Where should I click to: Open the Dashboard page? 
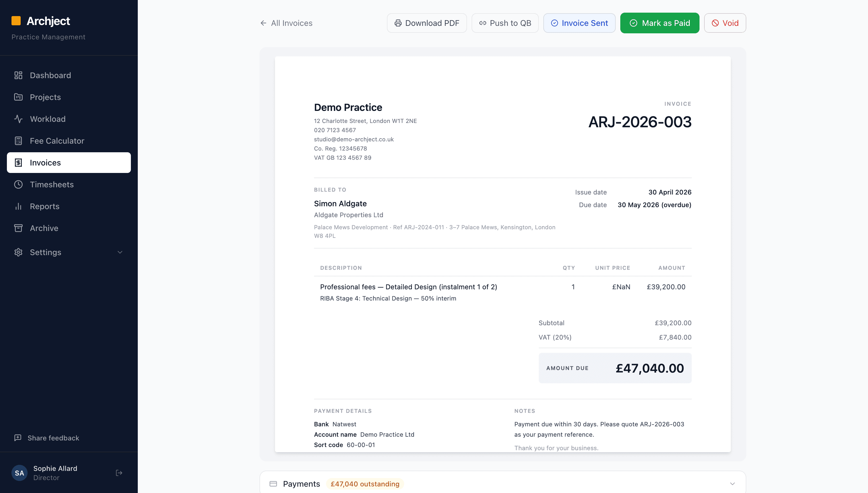[69, 75]
